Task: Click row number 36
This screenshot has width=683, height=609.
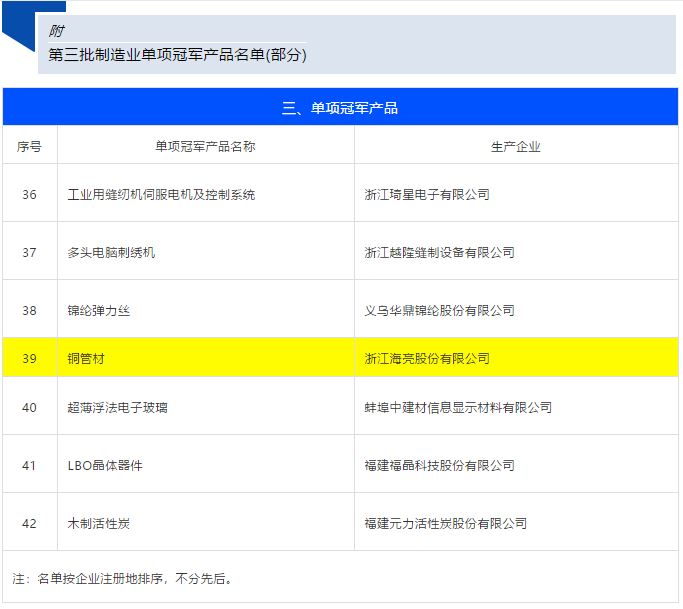Action: (29, 194)
